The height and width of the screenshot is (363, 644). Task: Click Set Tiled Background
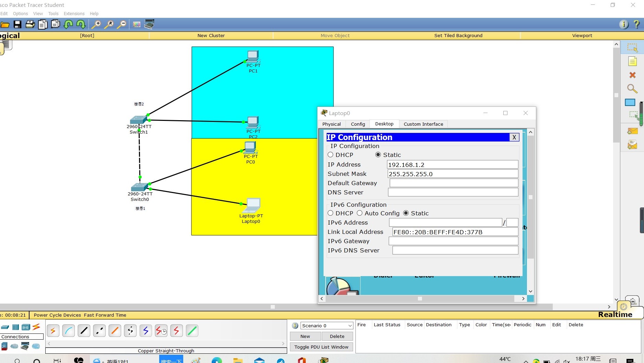click(x=458, y=35)
